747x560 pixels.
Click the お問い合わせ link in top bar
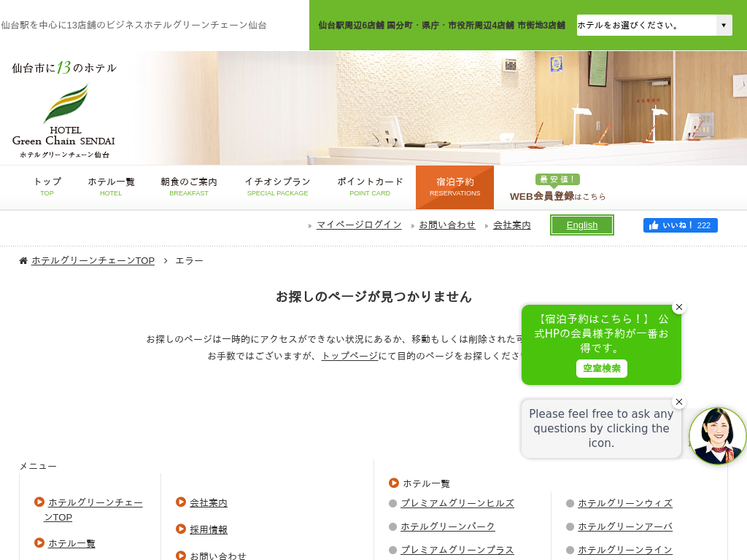coord(447,225)
